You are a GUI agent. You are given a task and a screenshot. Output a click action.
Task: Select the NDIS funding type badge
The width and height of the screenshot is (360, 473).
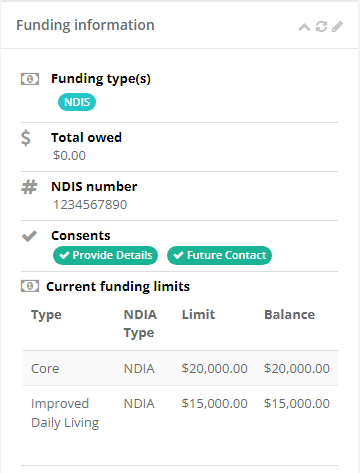point(77,102)
